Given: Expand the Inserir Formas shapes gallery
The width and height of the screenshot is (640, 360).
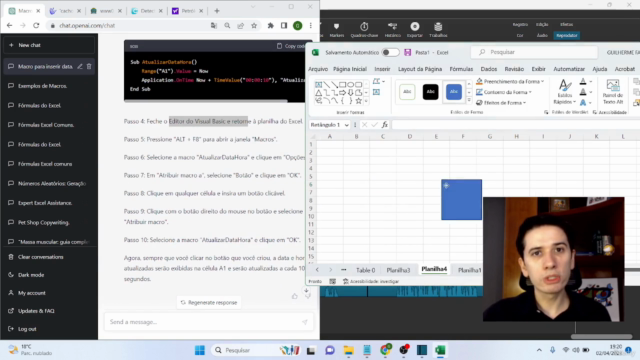Looking at the screenshot, I should point(366,101).
